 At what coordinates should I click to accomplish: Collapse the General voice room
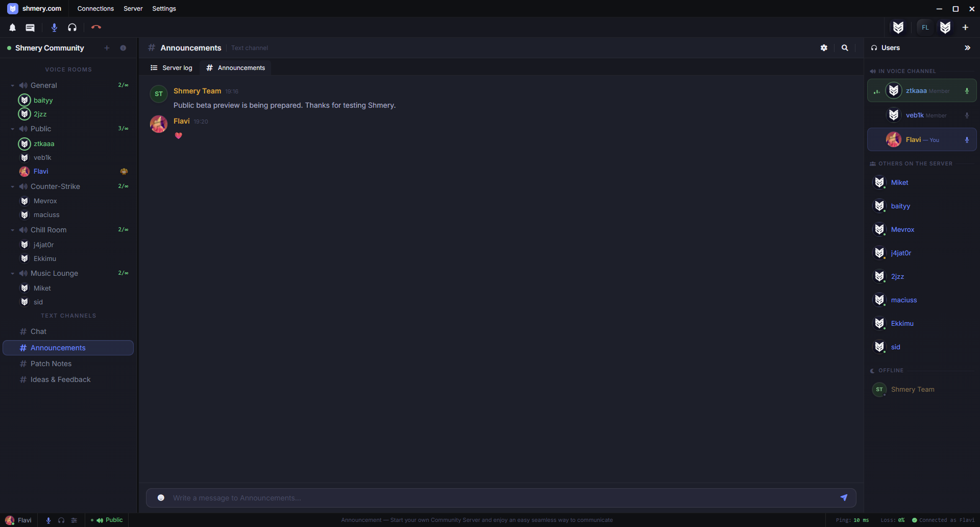(12, 85)
